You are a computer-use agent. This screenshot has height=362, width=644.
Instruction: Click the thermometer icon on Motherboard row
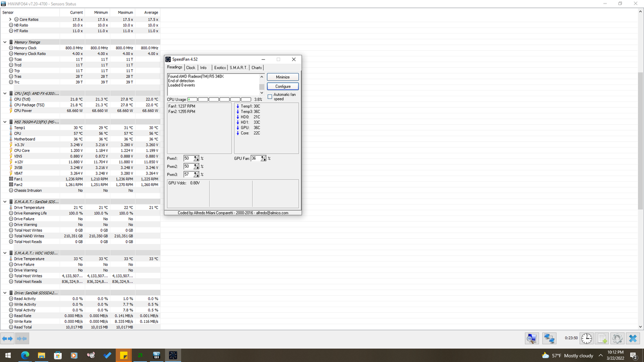(x=11, y=139)
